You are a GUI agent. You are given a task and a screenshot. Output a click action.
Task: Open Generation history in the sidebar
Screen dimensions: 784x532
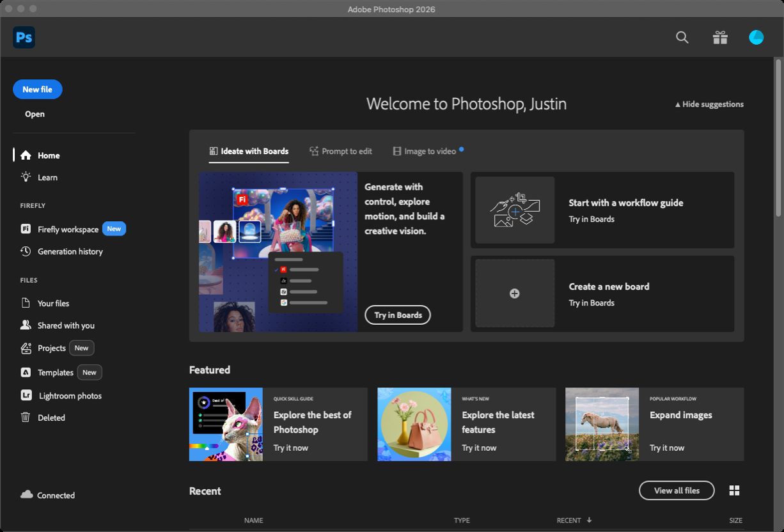pyautogui.click(x=70, y=251)
